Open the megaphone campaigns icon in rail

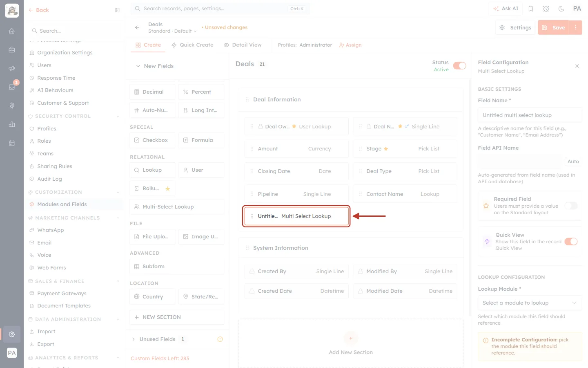12,68
